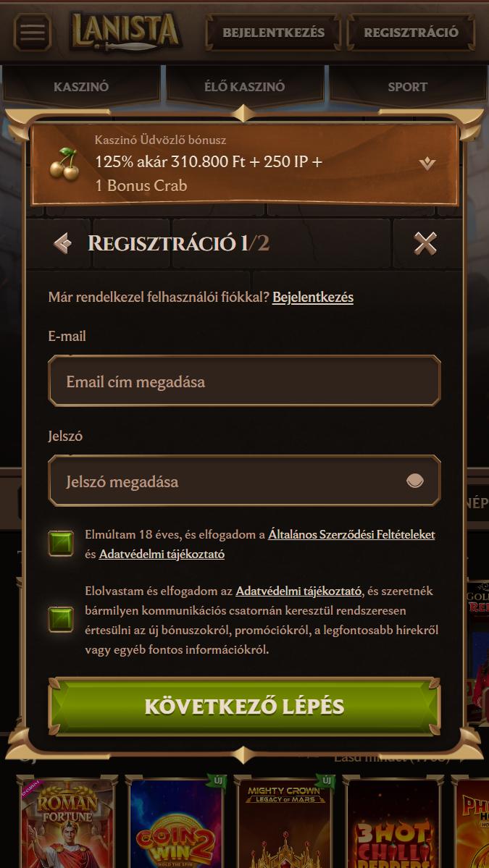Open the Általános Szerződési Feltételeket link

[351, 535]
